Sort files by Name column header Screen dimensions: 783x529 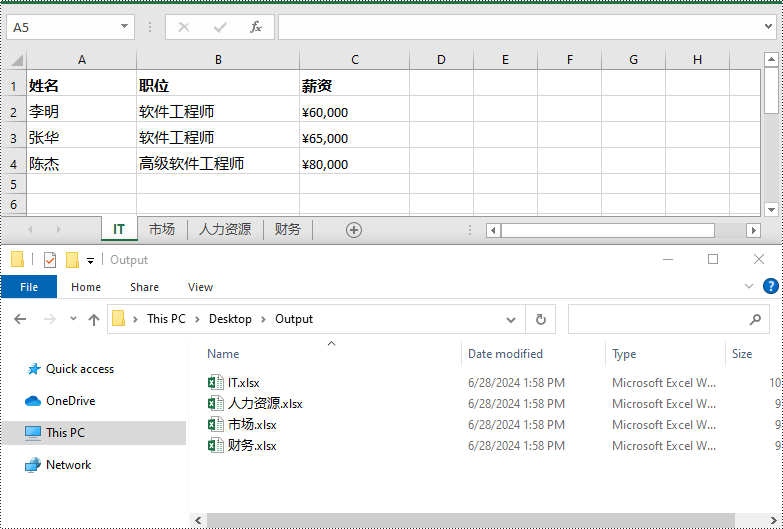223,354
